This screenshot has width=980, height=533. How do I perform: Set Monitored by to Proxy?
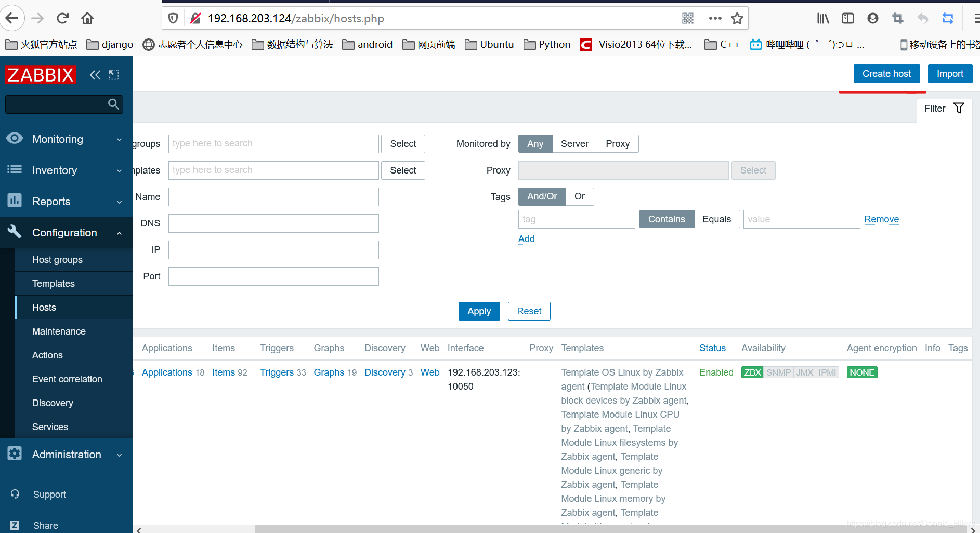click(x=618, y=144)
